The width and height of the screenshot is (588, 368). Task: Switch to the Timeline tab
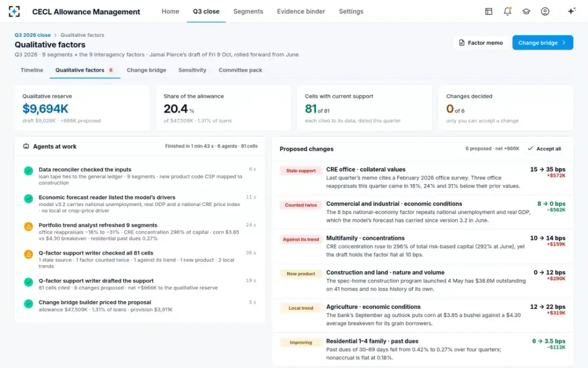32,70
